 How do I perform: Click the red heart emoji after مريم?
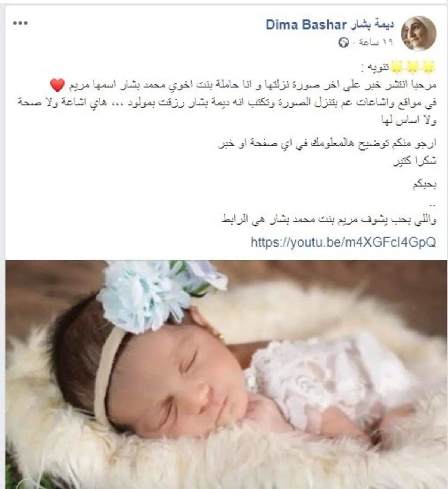pyautogui.click(x=57, y=86)
